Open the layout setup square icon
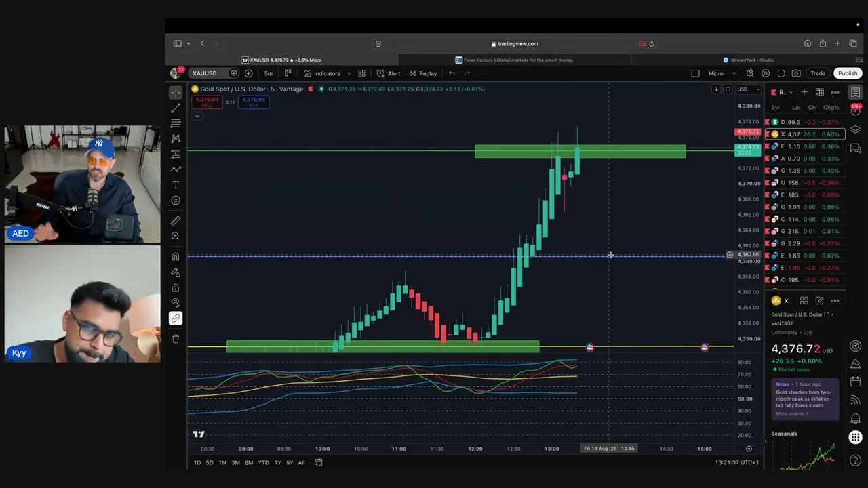The width and height of the screenshot is (868, 488). [x=695, y=73]
